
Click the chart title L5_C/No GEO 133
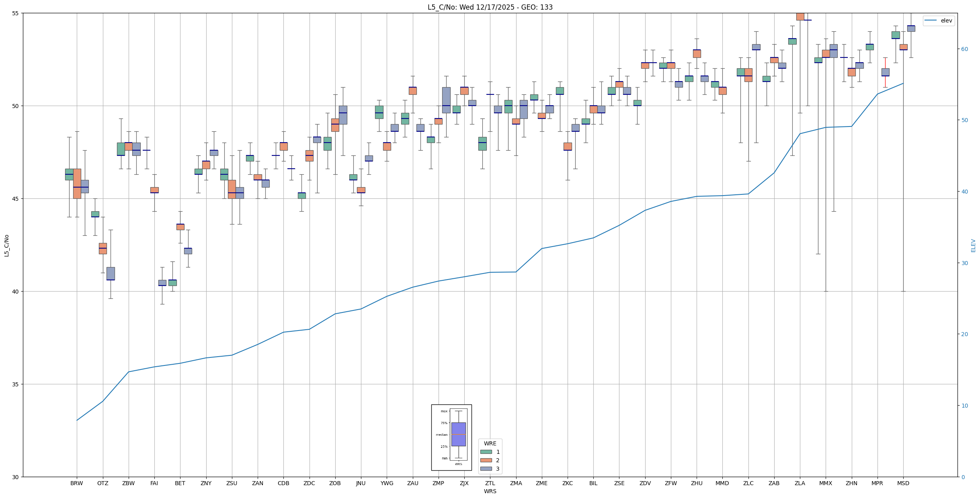(x=490, y=7)
